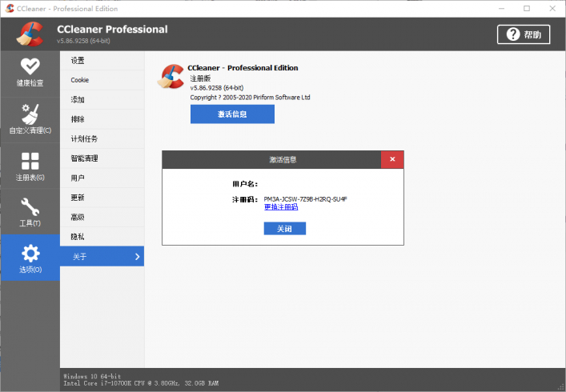Image resolution: width=566 pixels, height=392 pixels.
Task: Click the CCleaner logo in the header
Action: pyautogui.click(x=30, y=34)
